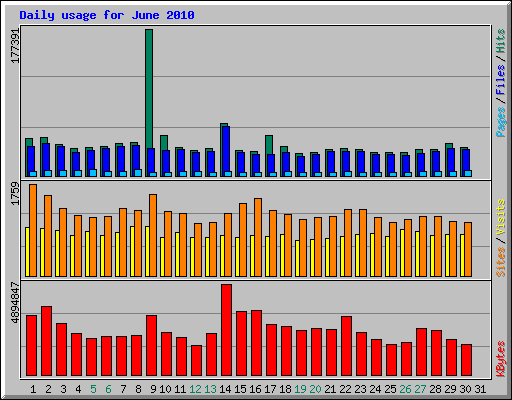Click the KBytes legend label
The width and height of the screenshot is (512, 400).
[x=501, y=359]
